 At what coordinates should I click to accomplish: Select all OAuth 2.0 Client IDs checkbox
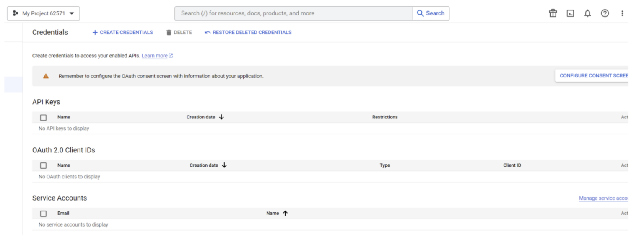[43, 166]
